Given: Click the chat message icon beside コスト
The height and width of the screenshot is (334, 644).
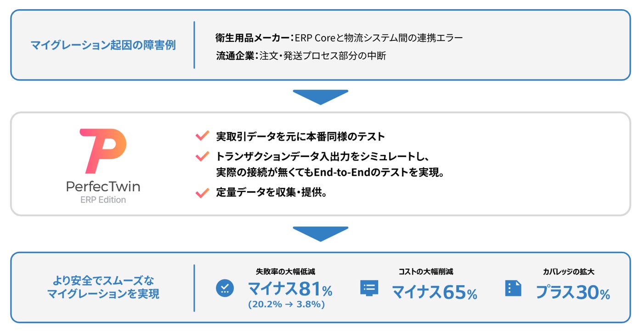Looking at the screenshot, I should pyautogui.click(x=369, y=288).
